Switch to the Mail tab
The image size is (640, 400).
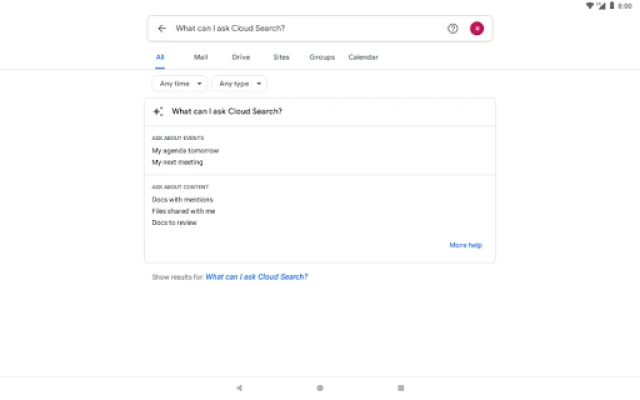point(201,57)
